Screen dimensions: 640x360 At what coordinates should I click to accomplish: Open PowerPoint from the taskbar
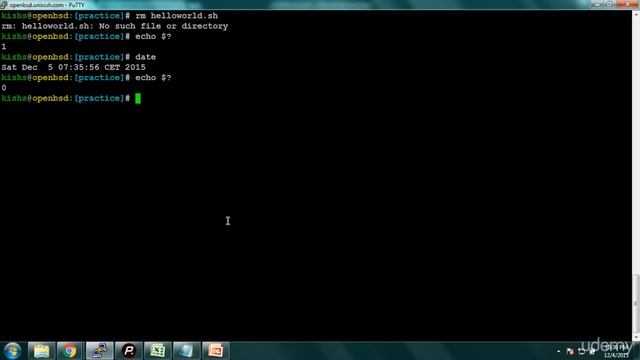216,351
